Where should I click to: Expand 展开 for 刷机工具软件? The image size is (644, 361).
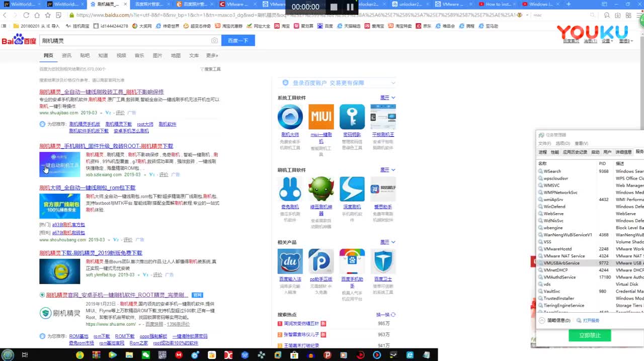pyautogui.click(x=387, y=170)
